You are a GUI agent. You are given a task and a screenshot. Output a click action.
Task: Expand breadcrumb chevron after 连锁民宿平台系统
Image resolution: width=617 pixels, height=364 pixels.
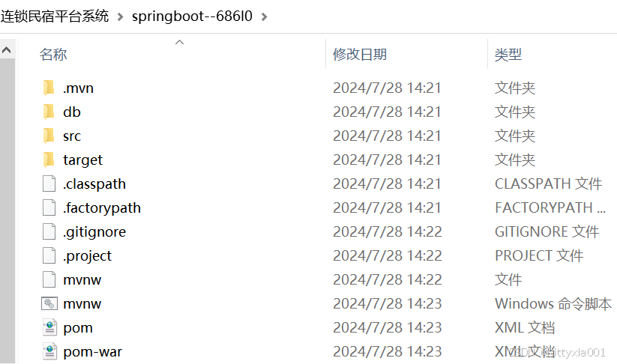click(x=120, y=16)
